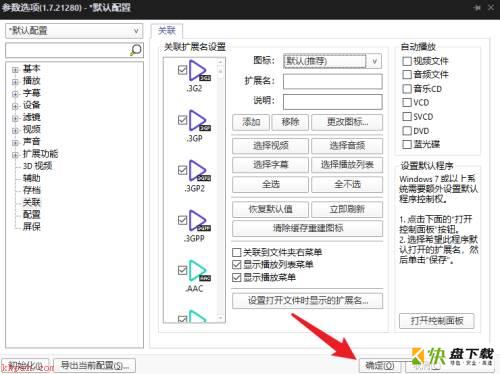
Task: Open the 图标 默认(推荐) dropdown
Action: point(333,61)
